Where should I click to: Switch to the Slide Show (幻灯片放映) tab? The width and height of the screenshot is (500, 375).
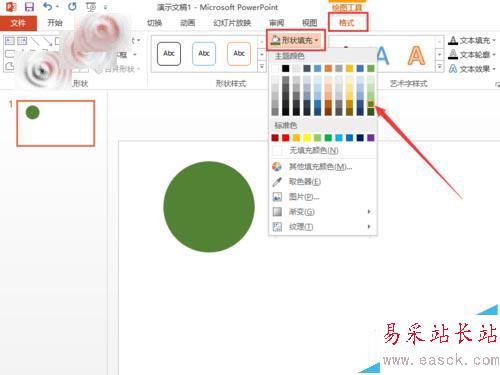[x=232, y=23]
